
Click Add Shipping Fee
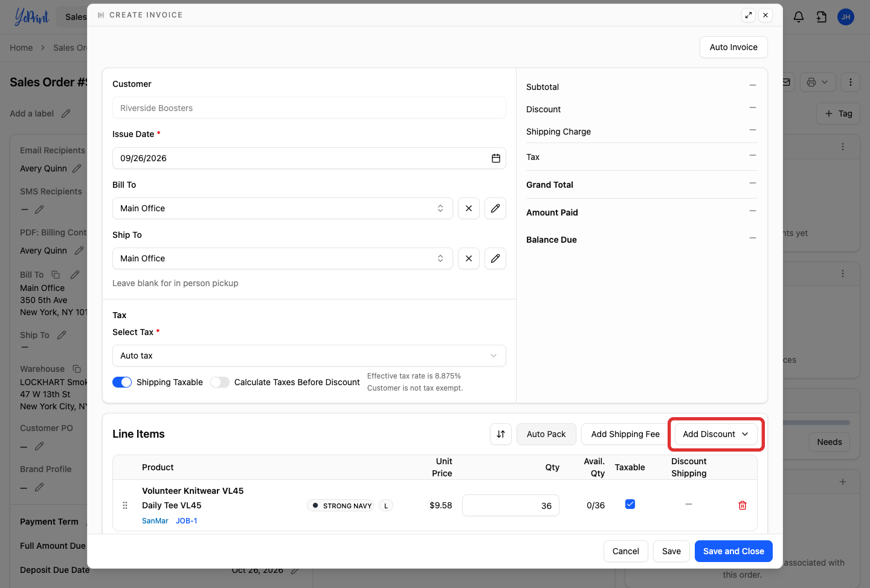pyautogui.click(x=625, y=434)
